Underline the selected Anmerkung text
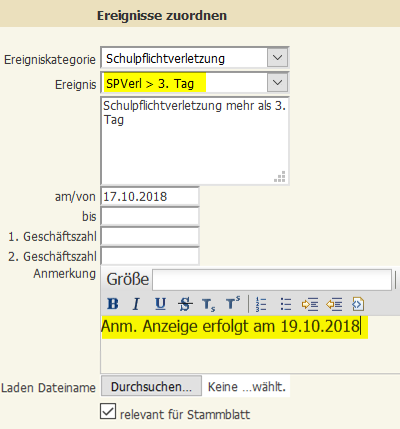Screen dimensions: 400x429 pyautogui.click(x=160, y=304)
